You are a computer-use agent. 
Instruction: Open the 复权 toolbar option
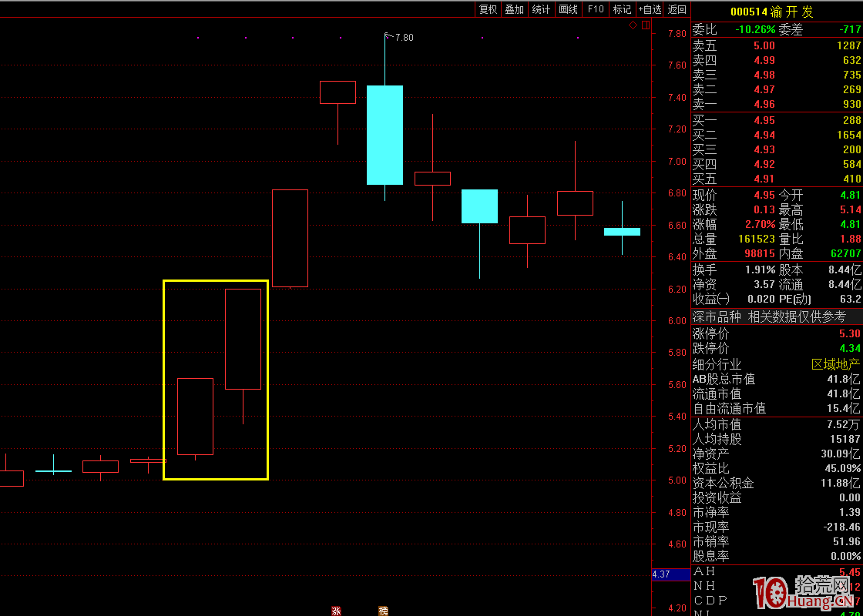point(488,8)
